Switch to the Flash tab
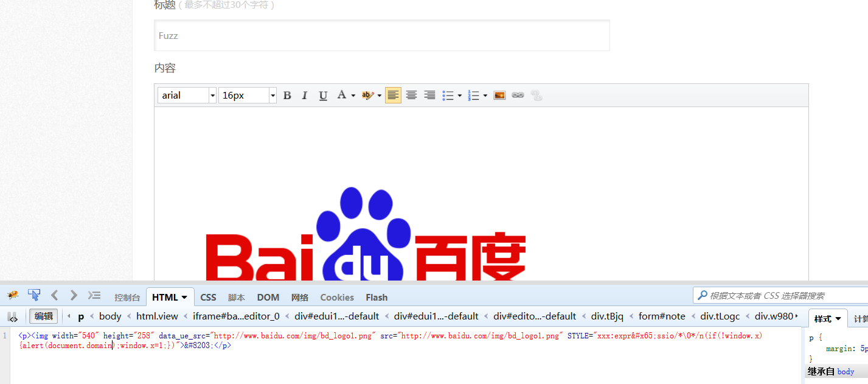Screen dimensions: 868x384 [377, 298]
